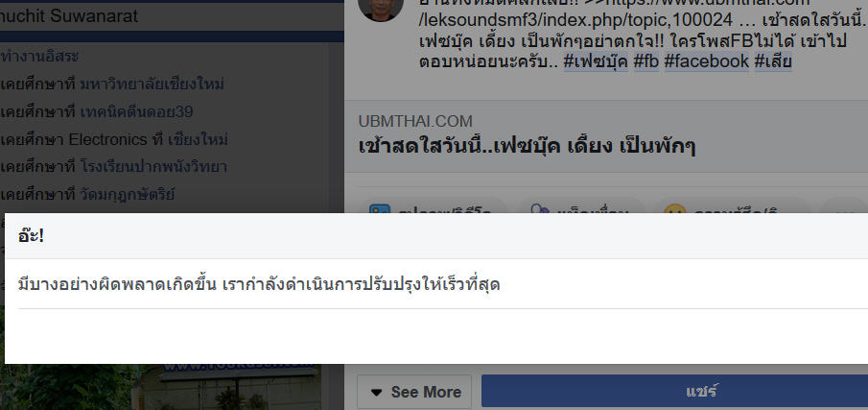The height and width of the screenshot is (410, 868).
Task: Open the เทคนิคตีนดอย39 link
Action: (136, 112)
